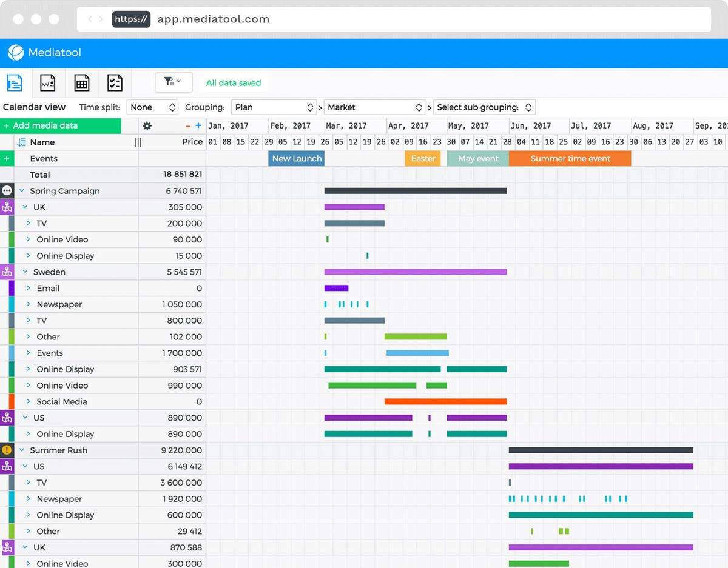Click the warning icon on the Summer Rush row

[x=6, y=450]
